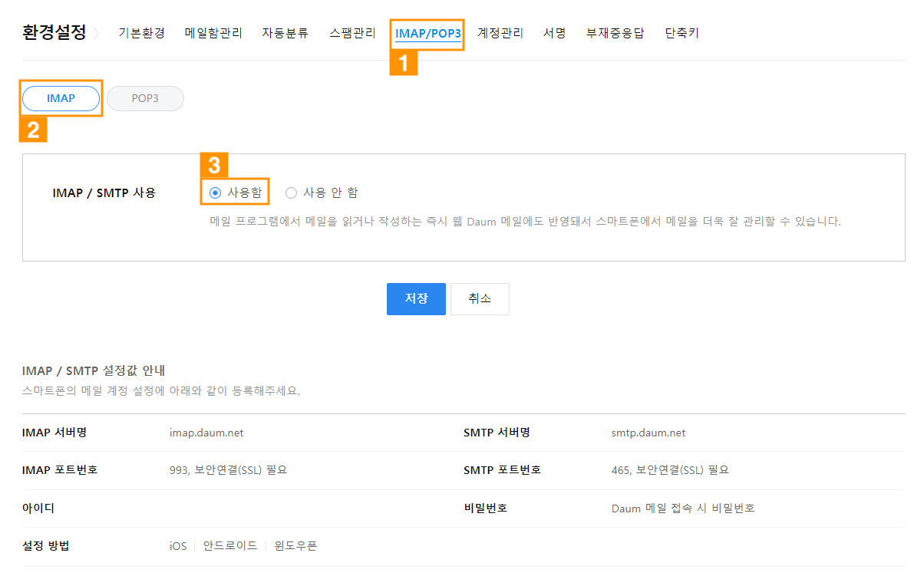Select the IMAP/POP3 tab
Viewport: 924px width, 576px height.
[427, 34]
